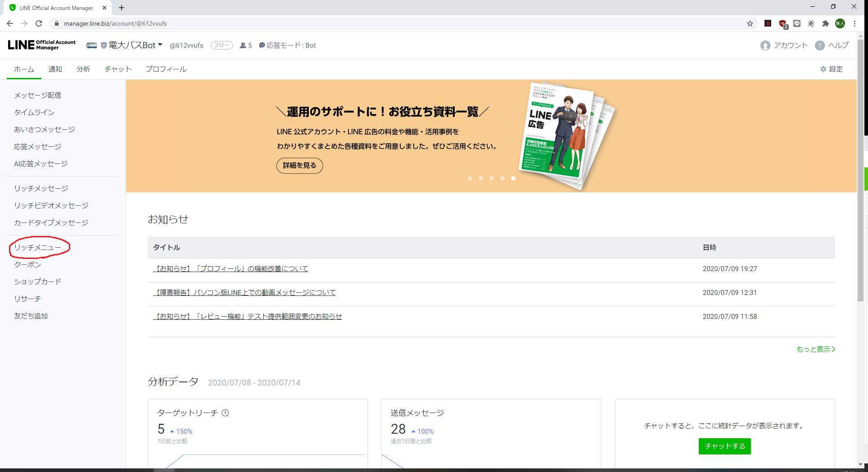
Task: Click the LINE extension icon in toolbar
Action: [x=797, y=23]
